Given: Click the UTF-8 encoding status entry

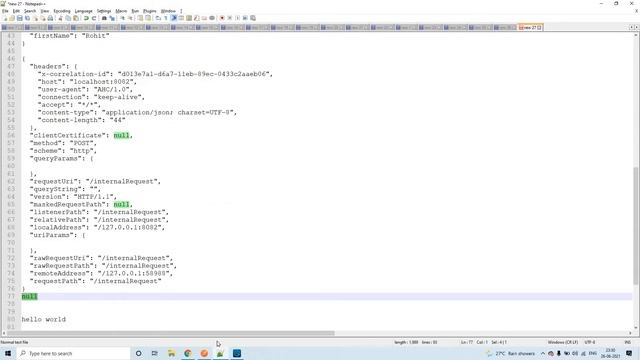Looking at the screenshot, I should pyautogui.click(x=590, y=342).
